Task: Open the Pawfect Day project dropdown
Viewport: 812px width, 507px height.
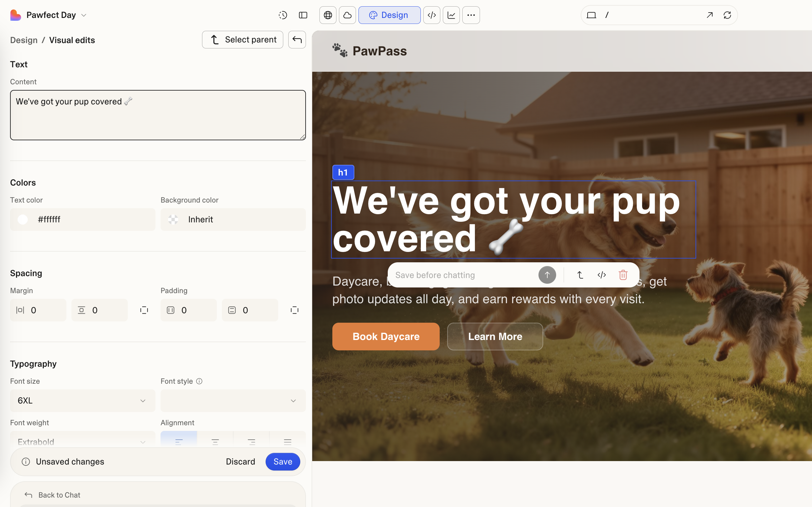Action: [x=83, y=15]
